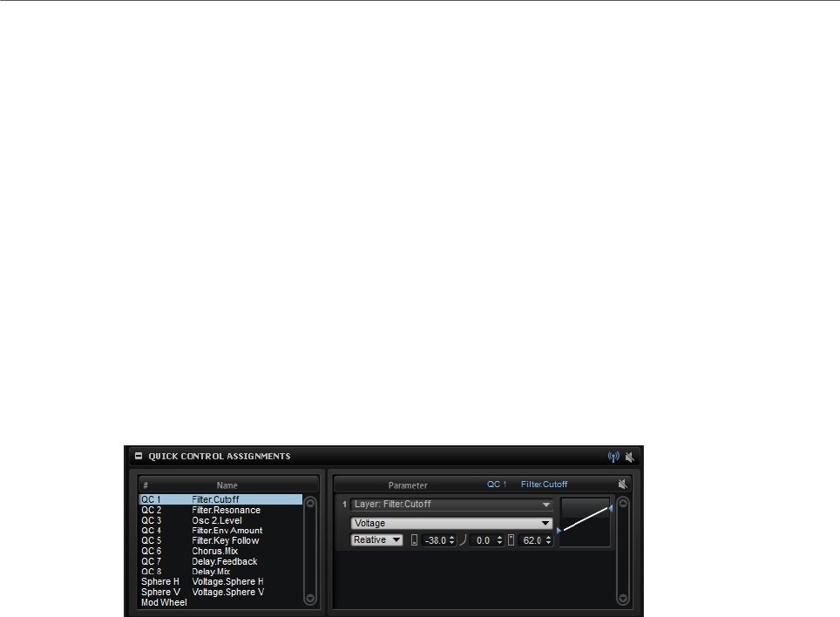Click the -38.0 minimum value field
The width and height of the screenshot is (840, 617).
pyautogui.click(x=435, y=540)
